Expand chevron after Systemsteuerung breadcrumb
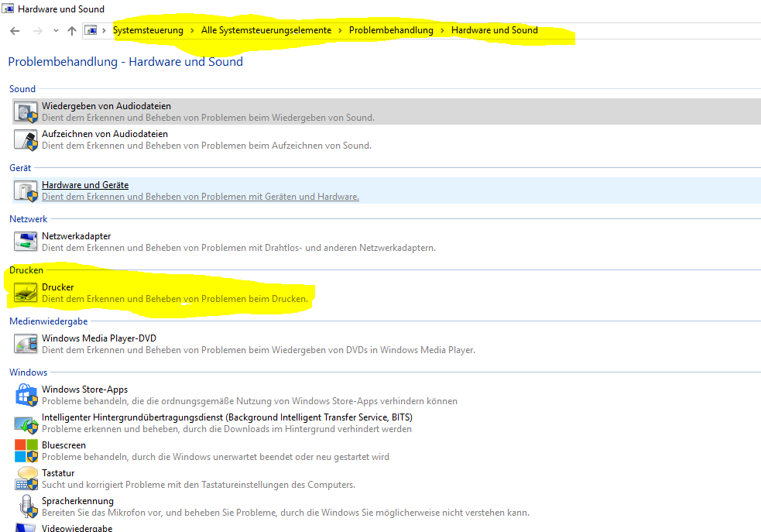 [192, 30]
